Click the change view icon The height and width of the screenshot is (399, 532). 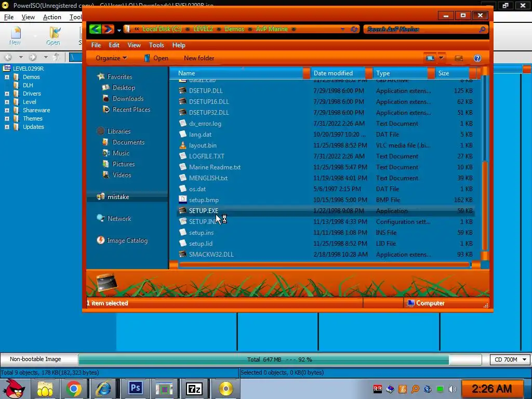[430, 58]
